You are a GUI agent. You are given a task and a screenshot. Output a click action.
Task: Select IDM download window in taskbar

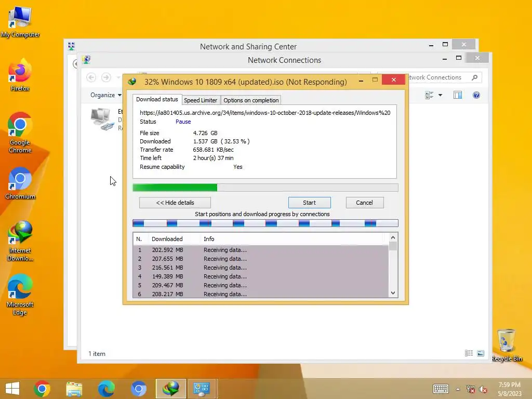(x=170, y=389)
